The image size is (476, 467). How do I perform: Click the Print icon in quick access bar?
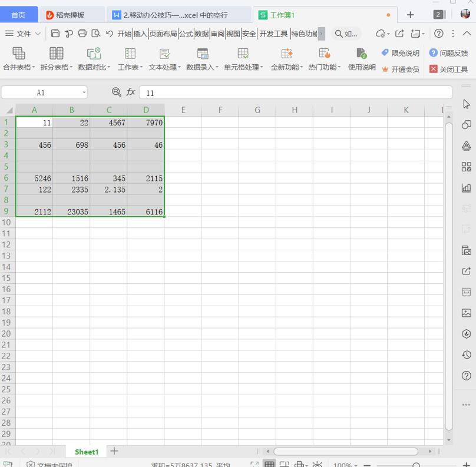(82, 34)
